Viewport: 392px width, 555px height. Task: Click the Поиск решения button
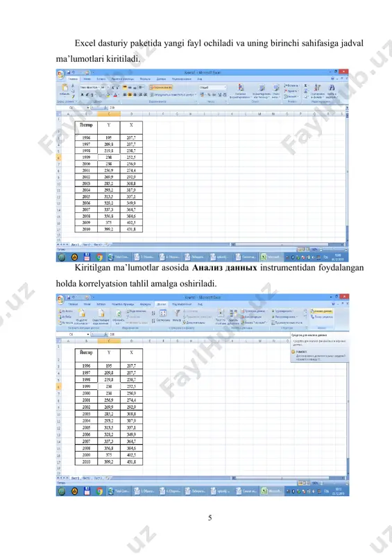click(321, 317)
